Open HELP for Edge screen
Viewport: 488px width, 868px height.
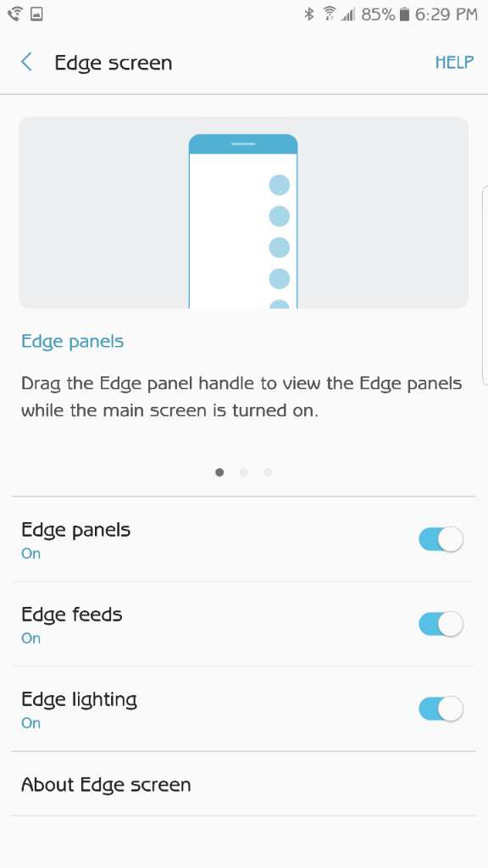454,62
